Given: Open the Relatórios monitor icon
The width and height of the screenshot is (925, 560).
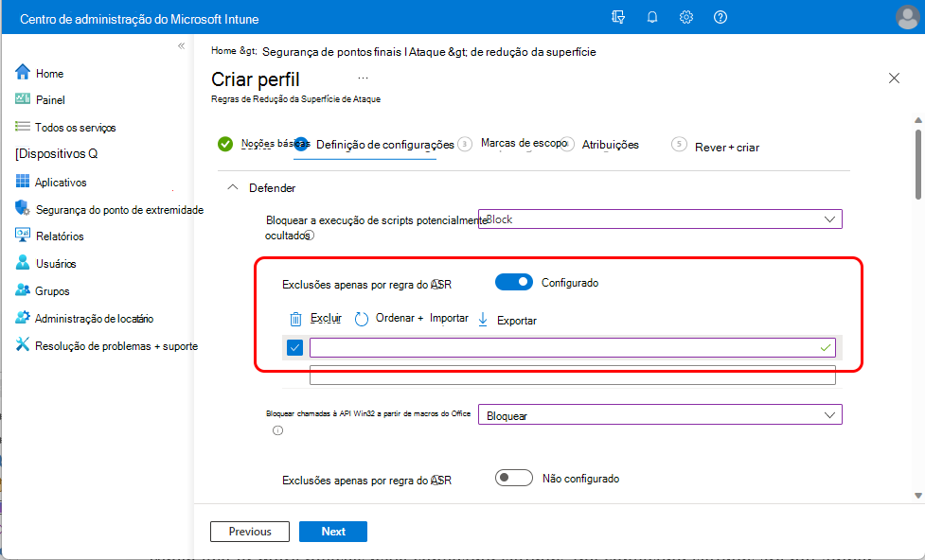Looking at the screenshot, I should click(23, 235).
